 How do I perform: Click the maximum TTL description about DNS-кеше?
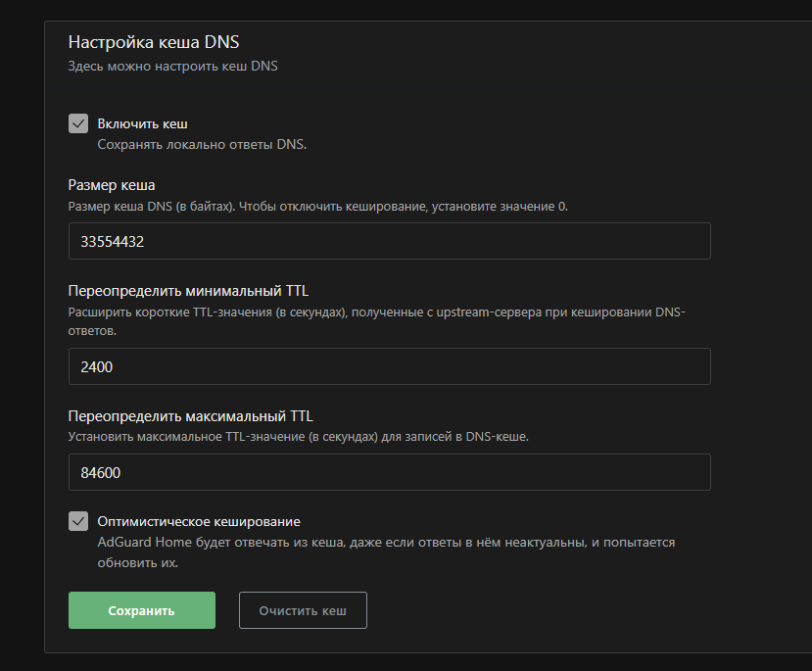(x=298, y=437)
